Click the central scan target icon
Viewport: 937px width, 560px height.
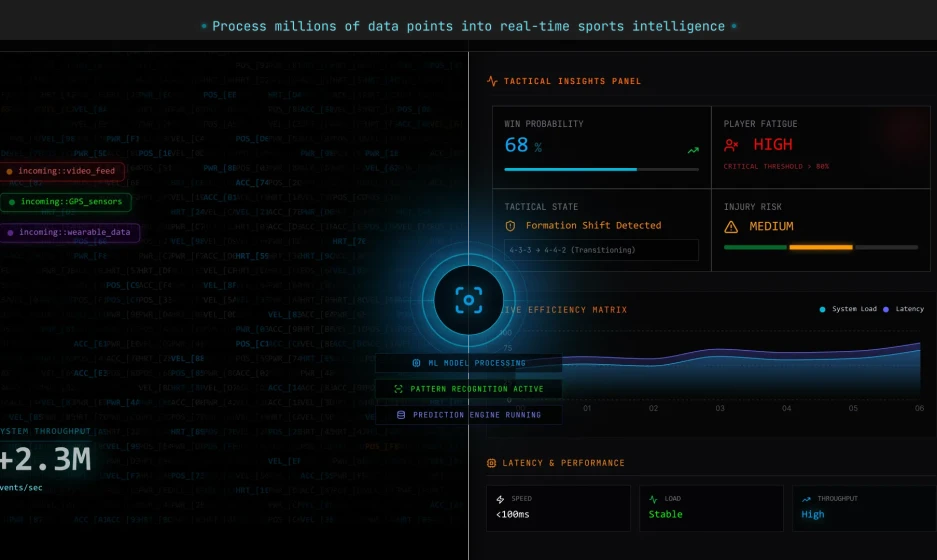point(468,300)
